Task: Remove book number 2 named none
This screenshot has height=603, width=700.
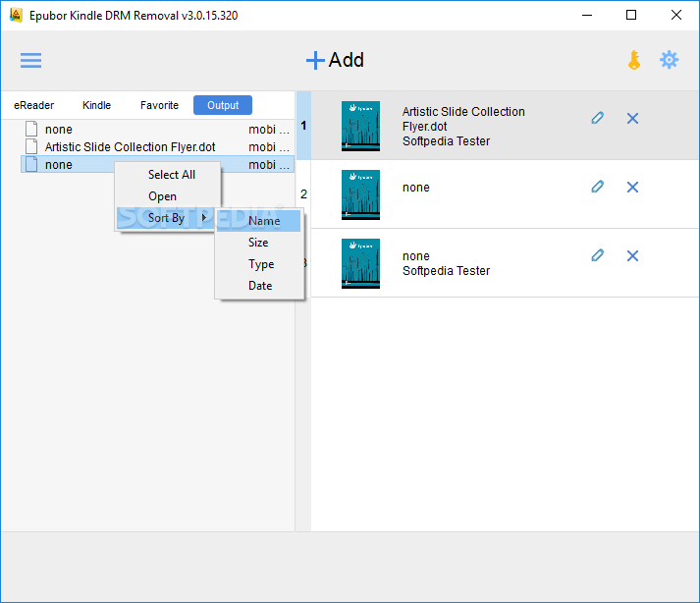Action: tap(632, 188)
